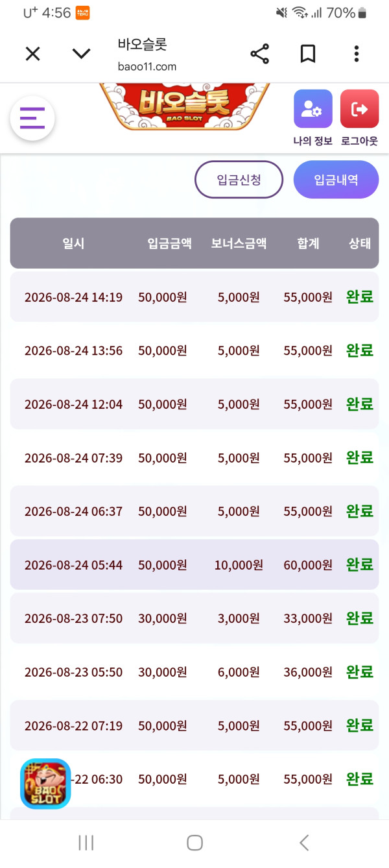Viewport: 389px width, 868px height.
Task: Tap 완료 status on 2026-08-23 07:50 row
Action: pyautogui.click(x=360, y=618)
